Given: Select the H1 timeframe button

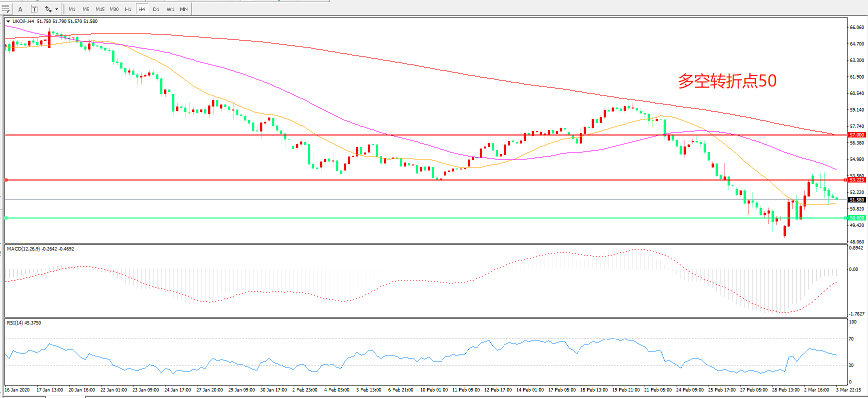Looking at the screenshot, I should (x=128, y=9).
